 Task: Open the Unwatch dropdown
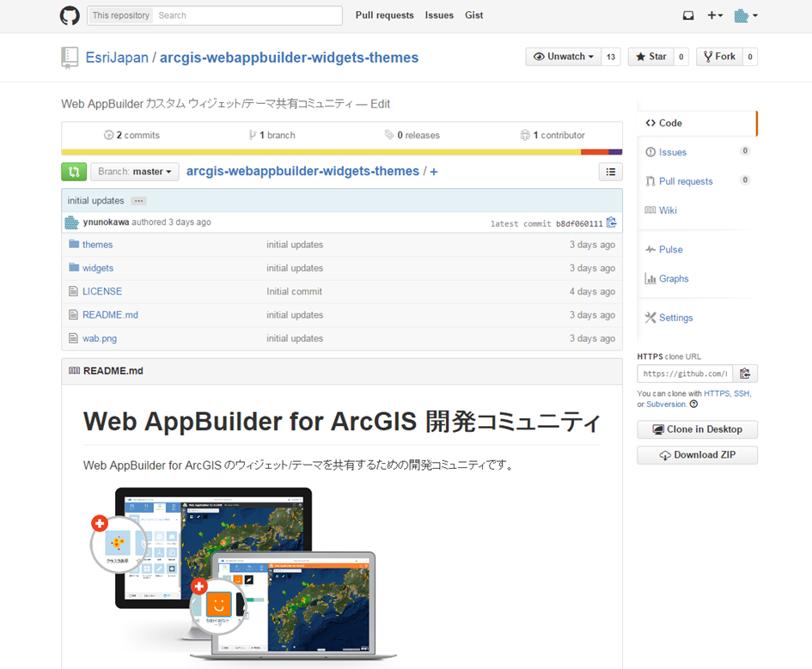click(x=563, y=57)
